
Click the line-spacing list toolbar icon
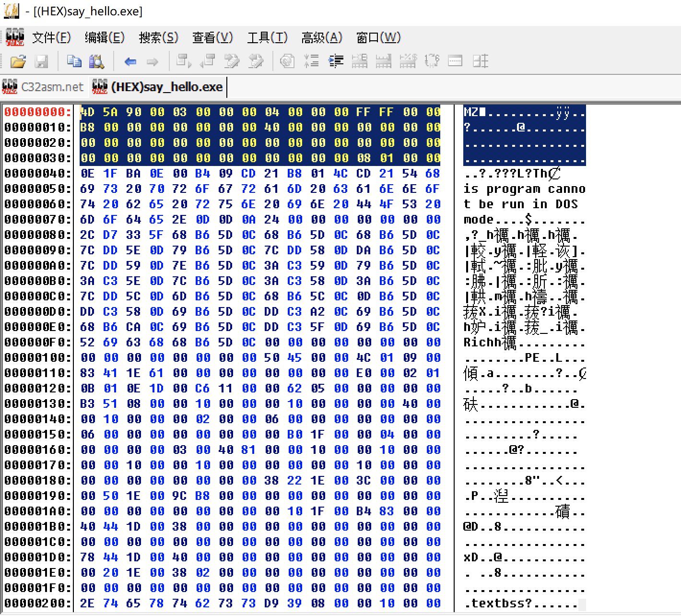[x=312, y=61]
